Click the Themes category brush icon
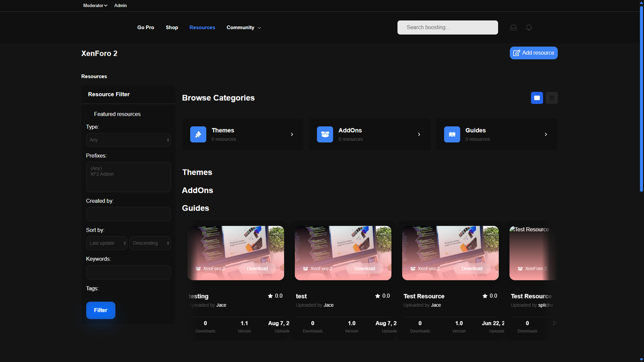Image resolution: width=644 pixels, height=362 pixels. tap(198, 134)
